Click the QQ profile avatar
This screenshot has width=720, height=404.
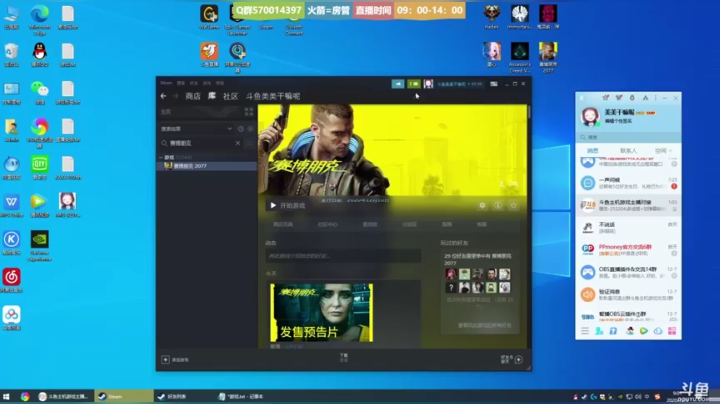pyautogui.click(x=590, y=116)
